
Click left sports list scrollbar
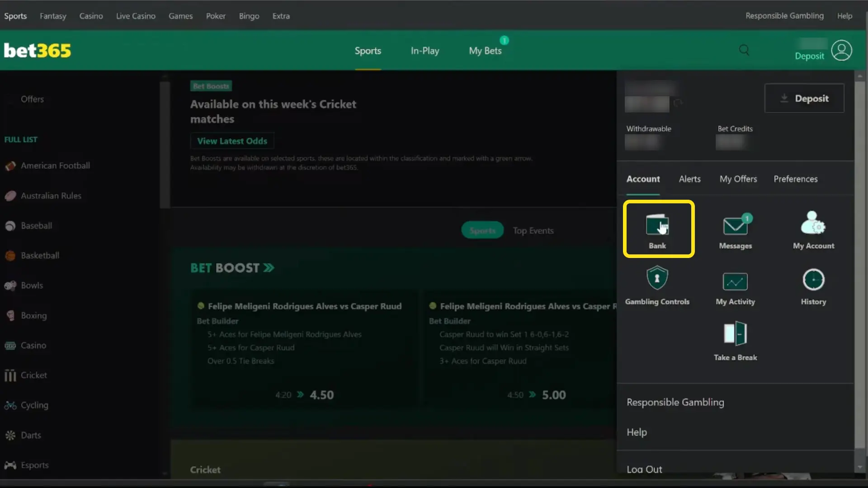165,145
